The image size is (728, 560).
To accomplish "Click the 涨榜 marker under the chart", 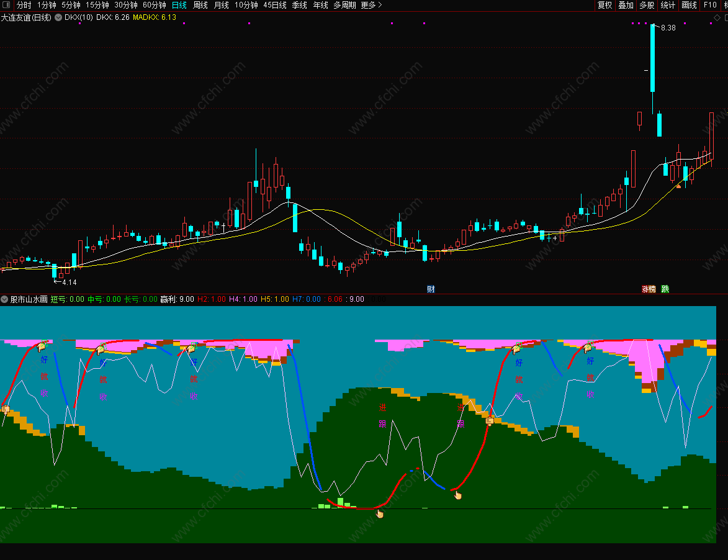I will pyautogui.click(x=649, y=289).
